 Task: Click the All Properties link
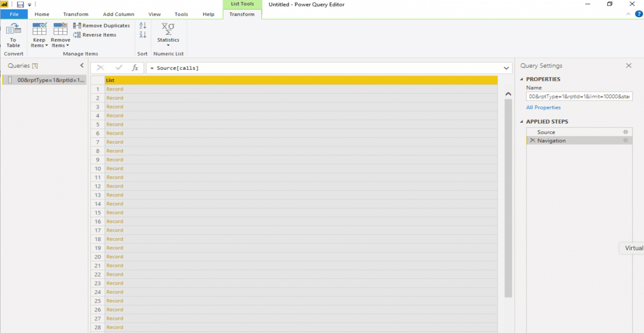click(543, 107)
